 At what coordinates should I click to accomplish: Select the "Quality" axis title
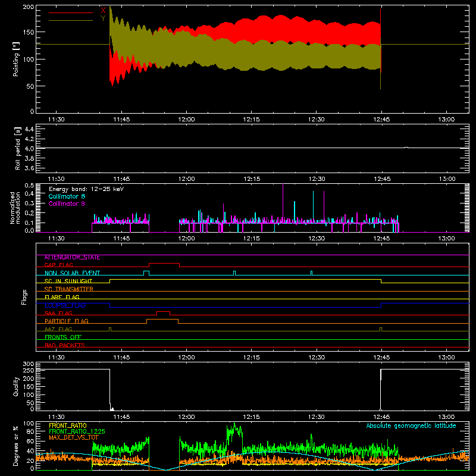[16, 386]
